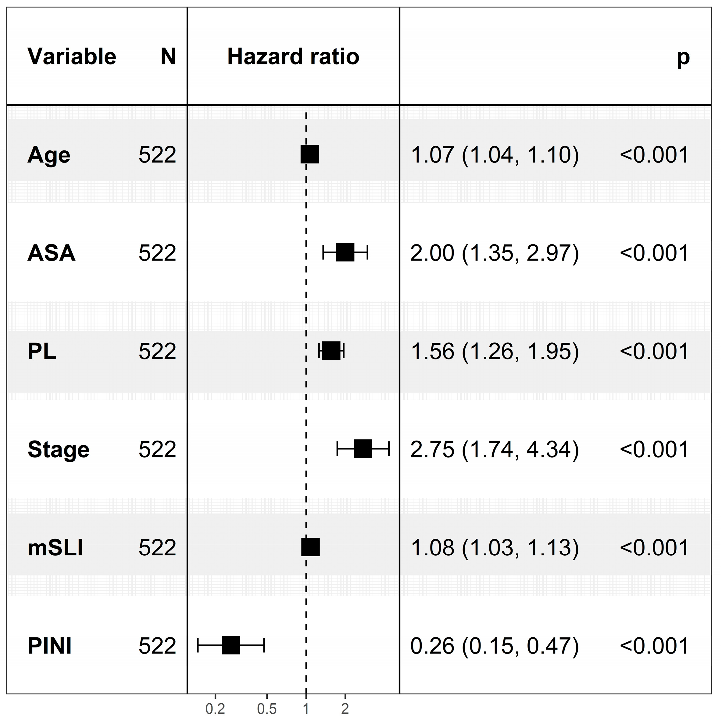
Task: Select the "Stage" variable label
Action: [x=58, y=449]
